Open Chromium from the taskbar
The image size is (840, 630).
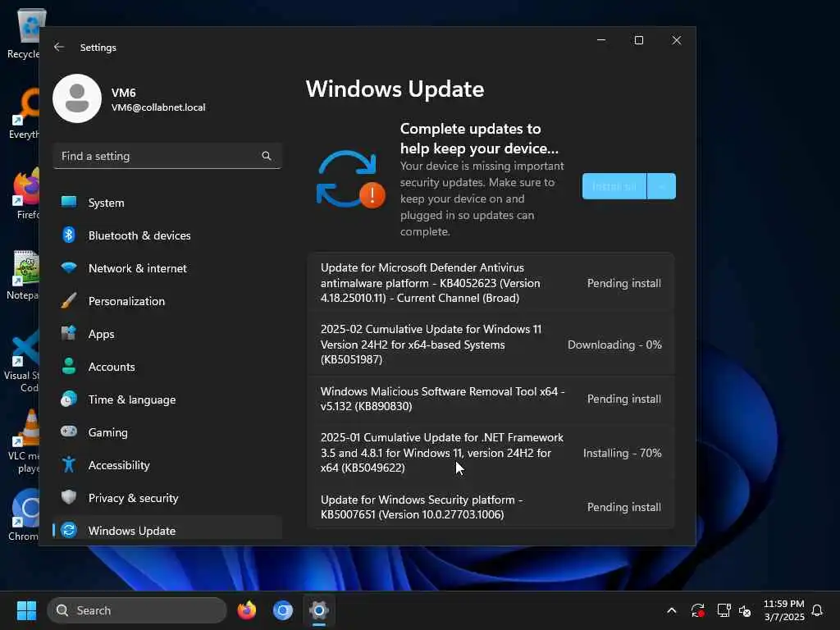click(x=282, y=610)
